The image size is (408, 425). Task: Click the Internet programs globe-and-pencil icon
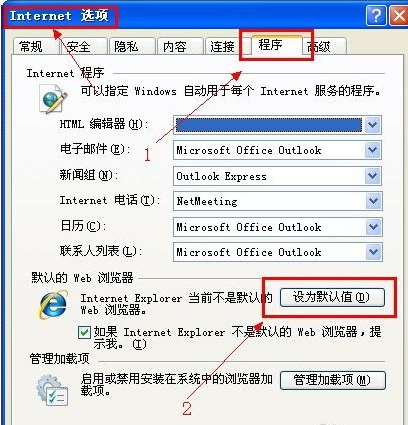point(53,99)
